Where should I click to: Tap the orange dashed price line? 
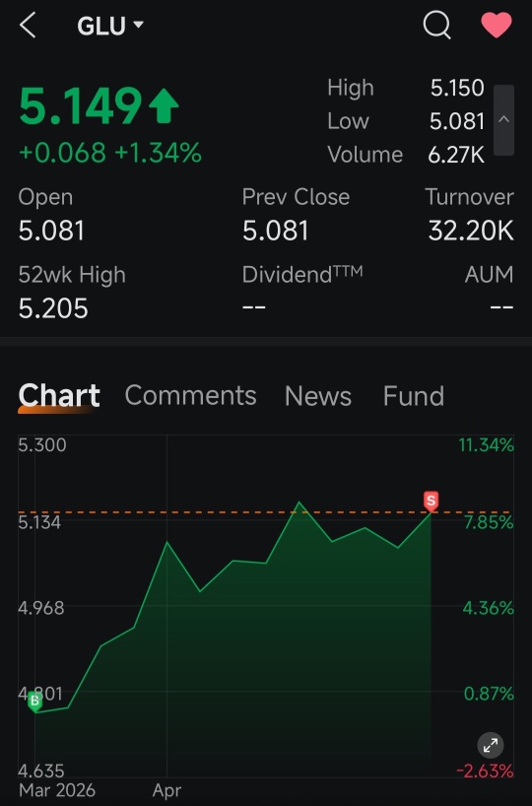pos(265,512)
